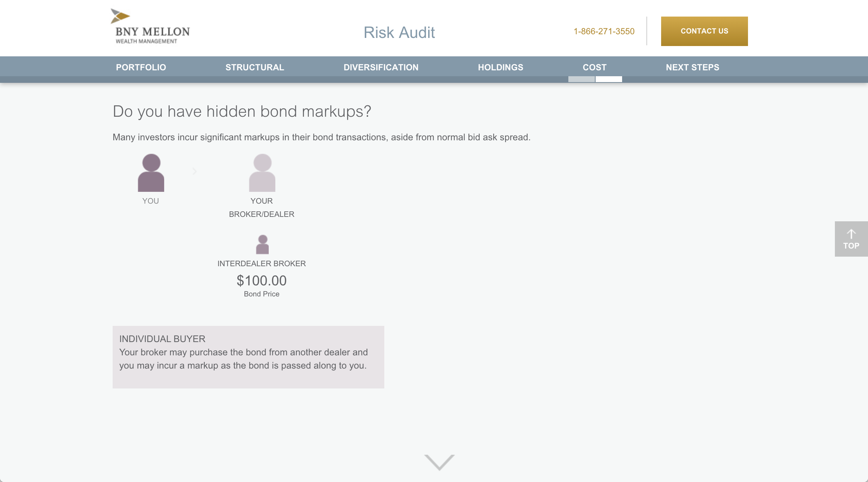Screen dimensions: 868x482
Task: Click the Interdealer Broker person icon
Action: [262, 244]
